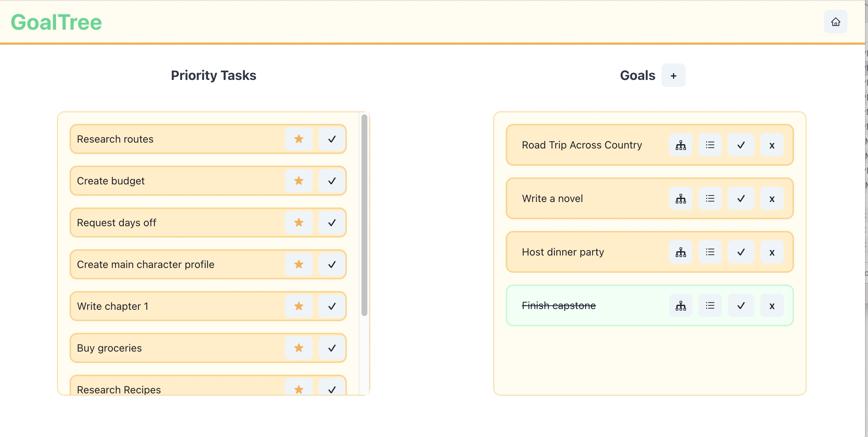Unstar the Research routes task
The width and height of the screenshot is (868, 437).
pyautogui.click(x=299, y=139)
